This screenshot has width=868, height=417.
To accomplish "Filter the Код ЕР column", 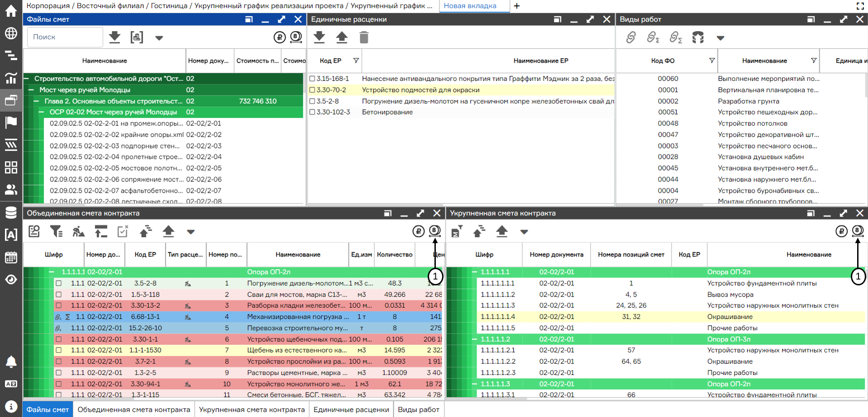I will click(x=356, y=61).
